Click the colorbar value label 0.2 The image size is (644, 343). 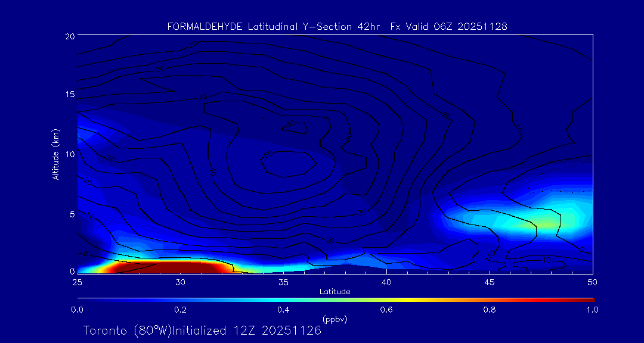180,310
